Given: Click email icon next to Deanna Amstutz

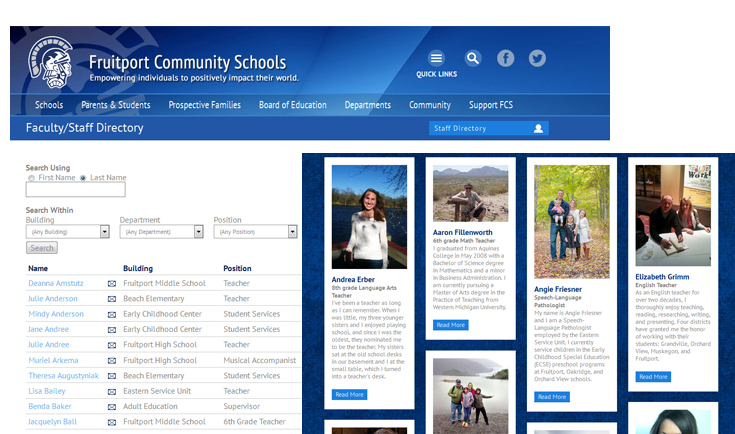Looking at the screenshot, I should tap(112, 284).
